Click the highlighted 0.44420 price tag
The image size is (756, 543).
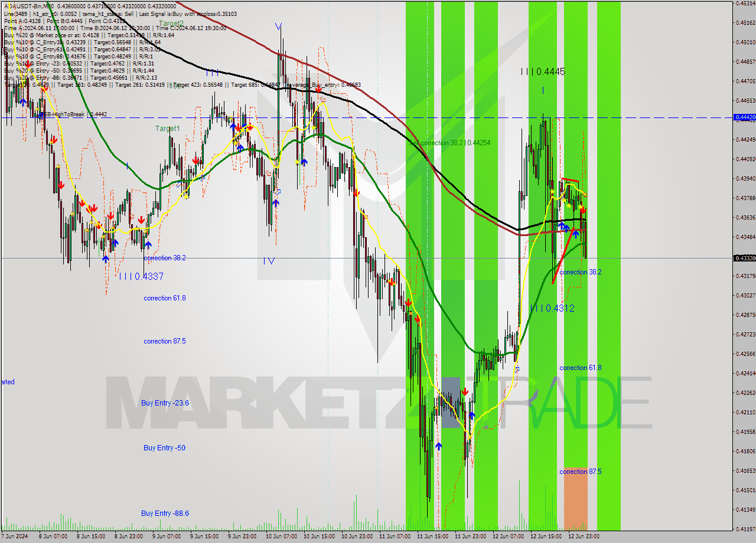click(x=744, y=117)
